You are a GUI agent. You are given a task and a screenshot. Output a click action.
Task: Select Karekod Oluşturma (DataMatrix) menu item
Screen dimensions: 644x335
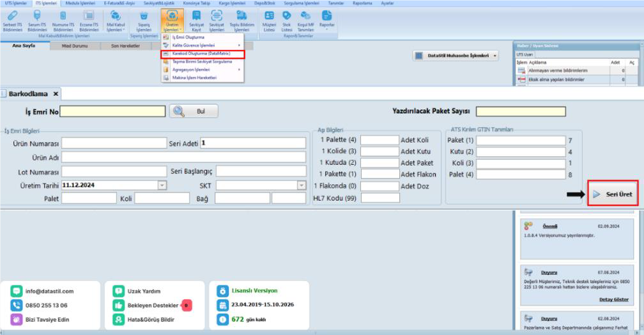[201, 54]
